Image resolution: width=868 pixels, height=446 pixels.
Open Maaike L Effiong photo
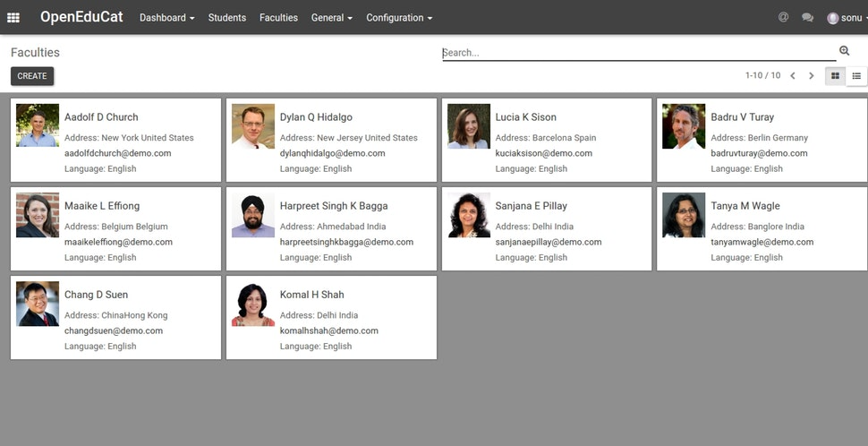click(x=38, y=215)
